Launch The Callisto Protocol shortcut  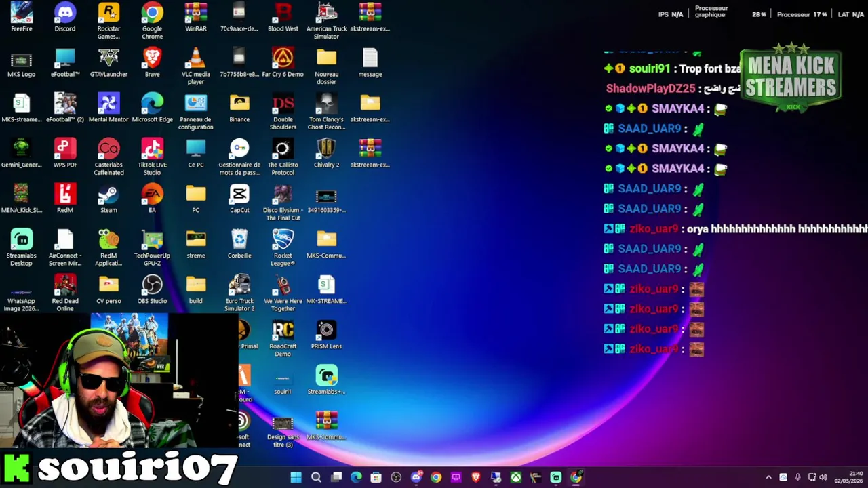point(283,157)
